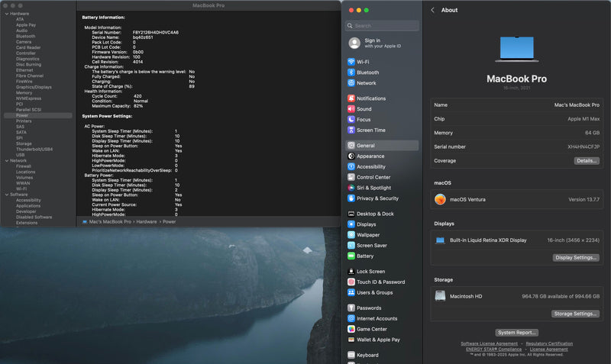Open the Software License Agreement link
Viewport: 611px width, 364px height.
click(489, 343)
